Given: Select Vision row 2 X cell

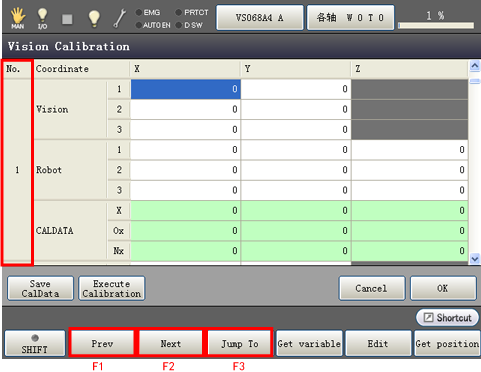Looking at the screenshot, I should 186,109.
